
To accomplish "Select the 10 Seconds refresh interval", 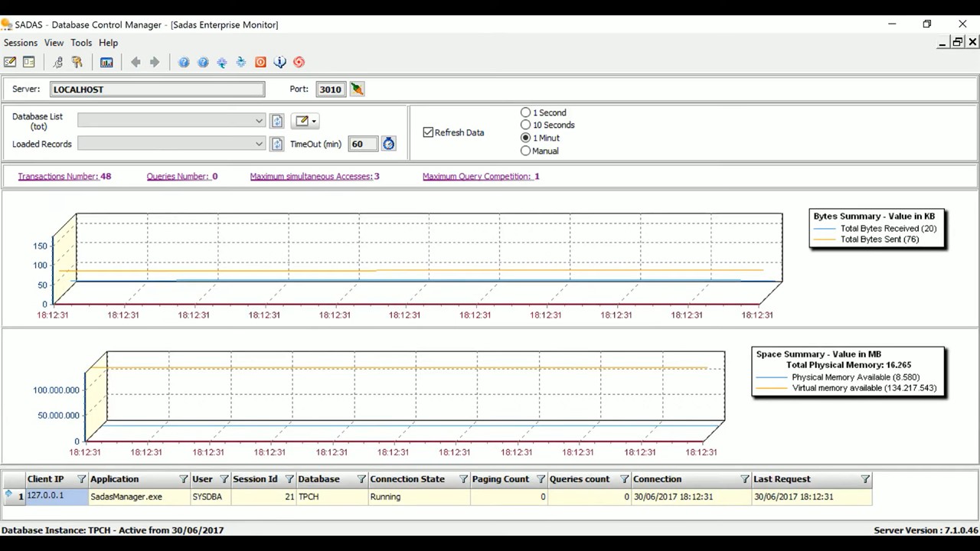I will pyautogui.click(x=526, y=125).
